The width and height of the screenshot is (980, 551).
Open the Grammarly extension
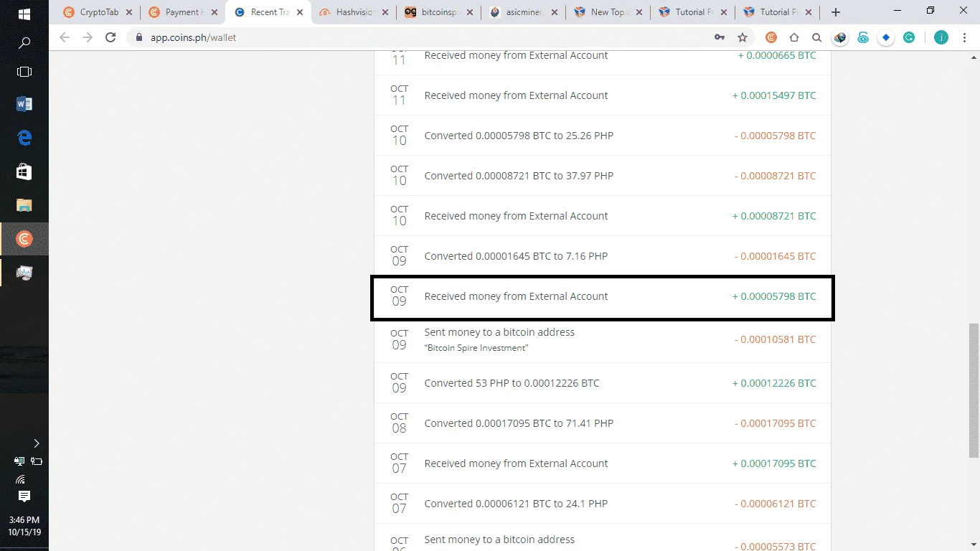(x=909, y=37)
